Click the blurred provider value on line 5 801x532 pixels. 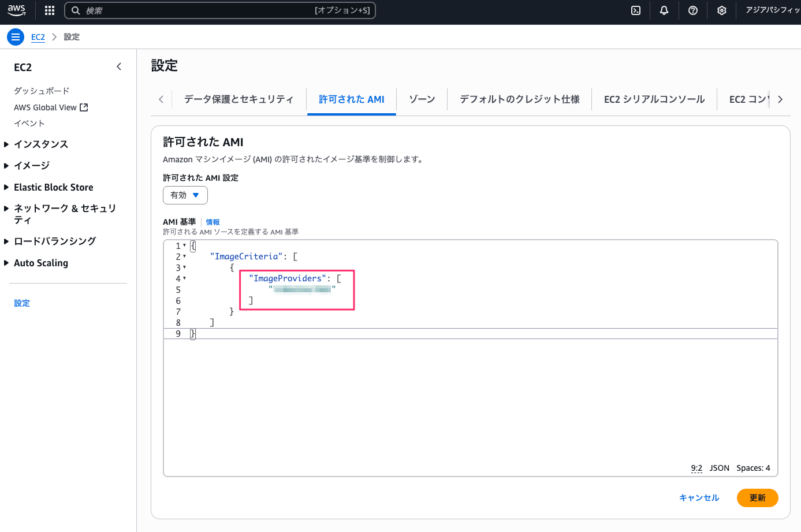coord(302,289)
